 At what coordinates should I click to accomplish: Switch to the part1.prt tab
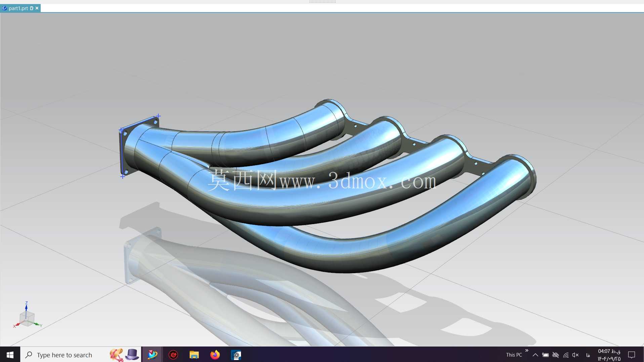18,8
